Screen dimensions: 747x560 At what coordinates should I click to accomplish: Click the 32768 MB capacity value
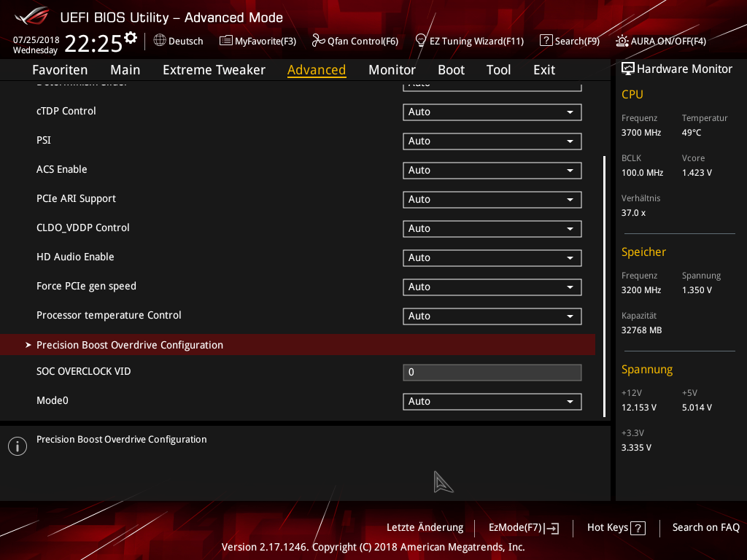coord(642,330)
